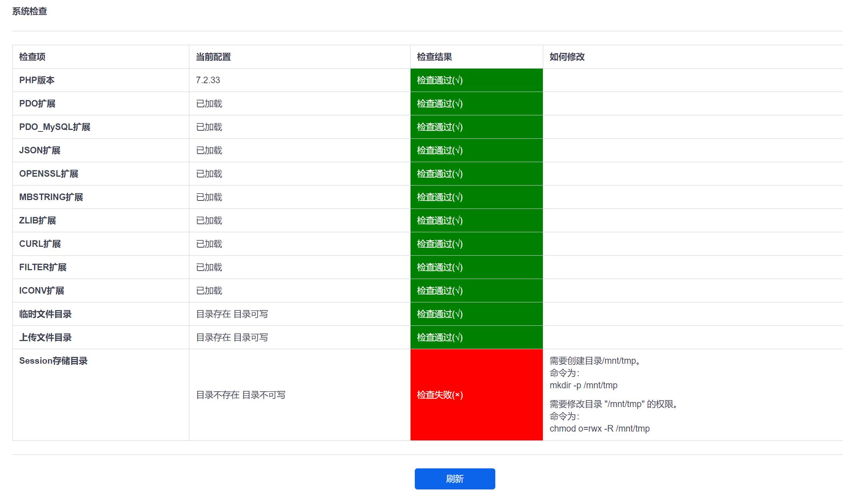Click the mkdir -p /mnt/tmp command text
The width and height of the screenshot is (843, 504).
(x=583, y=385)
